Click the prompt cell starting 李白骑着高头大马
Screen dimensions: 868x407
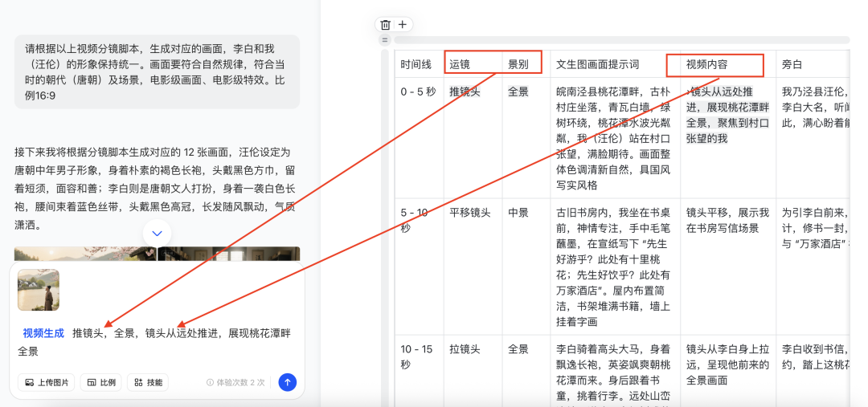(615, 371)
